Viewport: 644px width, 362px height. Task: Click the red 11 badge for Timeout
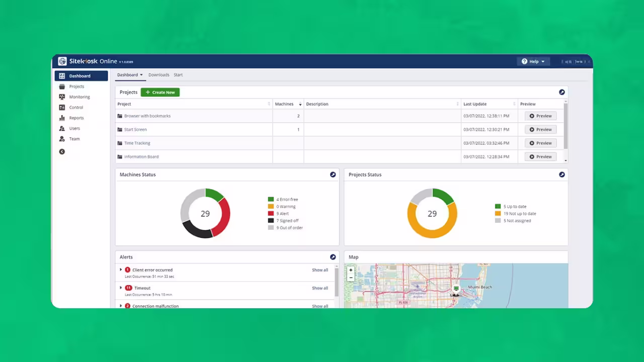(128, 288)
